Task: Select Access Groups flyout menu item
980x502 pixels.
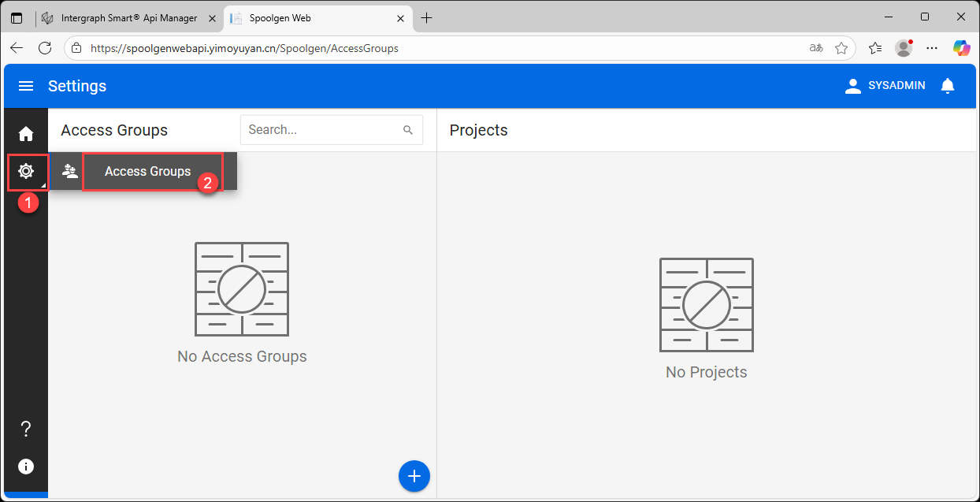Action: (x=147, y=171)
